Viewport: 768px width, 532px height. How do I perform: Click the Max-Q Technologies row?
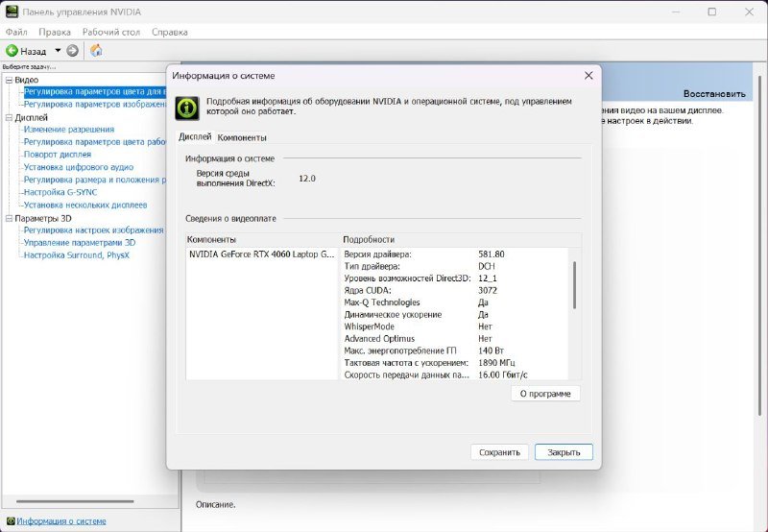click(455, 302)
